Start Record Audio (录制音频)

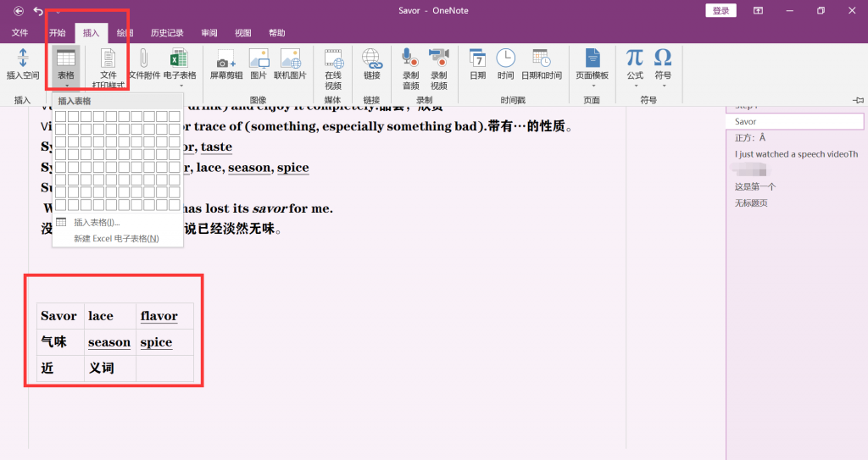411,69
